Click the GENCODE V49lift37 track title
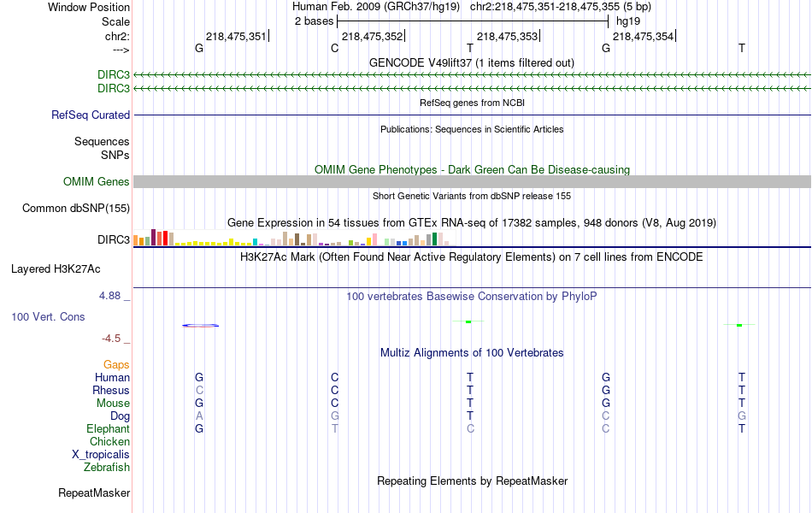Viewport: 812px width, 513px height. [471, 62]
